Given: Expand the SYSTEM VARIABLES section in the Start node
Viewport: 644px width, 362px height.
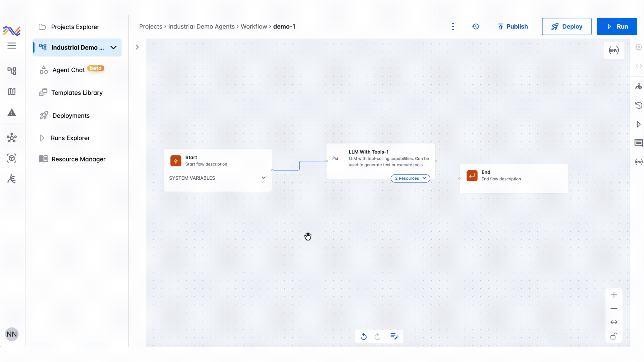Looking at the screenshot, I should pyautogui.click(x=263, y=178).
